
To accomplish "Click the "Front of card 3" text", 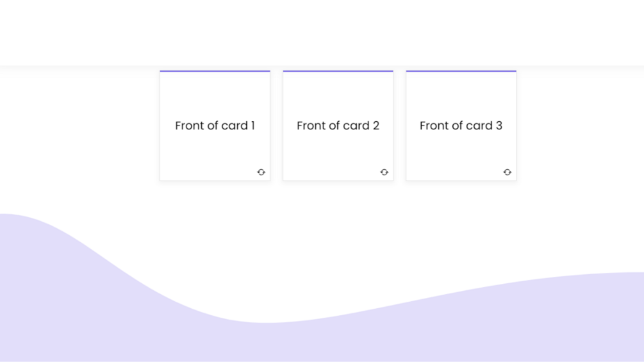I will click(461, 126).
